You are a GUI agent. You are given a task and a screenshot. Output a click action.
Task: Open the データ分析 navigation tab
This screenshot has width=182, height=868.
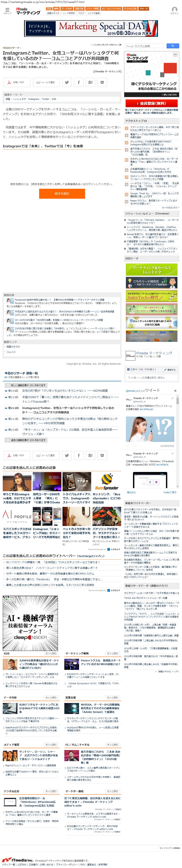pyautogui.click(x=67, y=9)
